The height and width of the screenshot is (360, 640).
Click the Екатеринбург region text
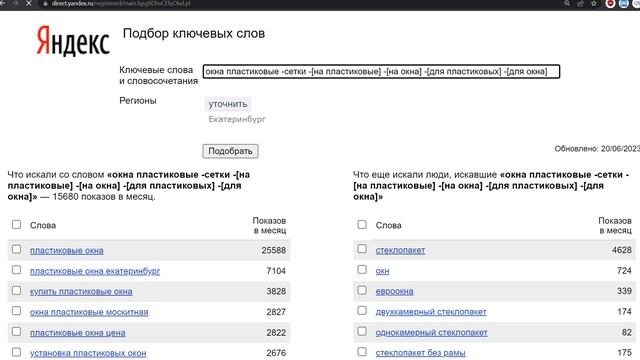[x=237, y=119]
